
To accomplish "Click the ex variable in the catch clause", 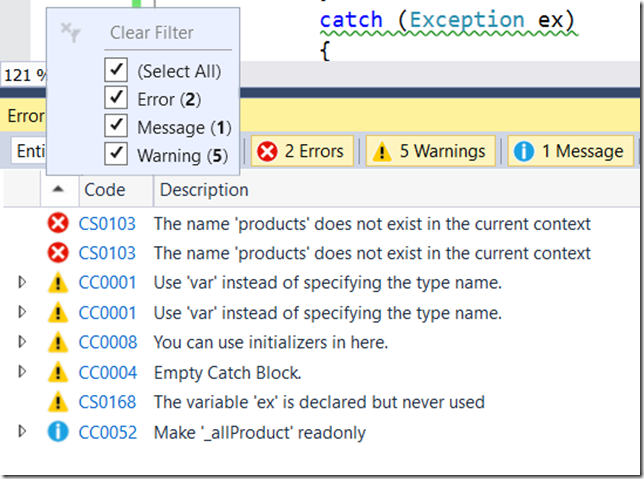I will tap(550, 20).
